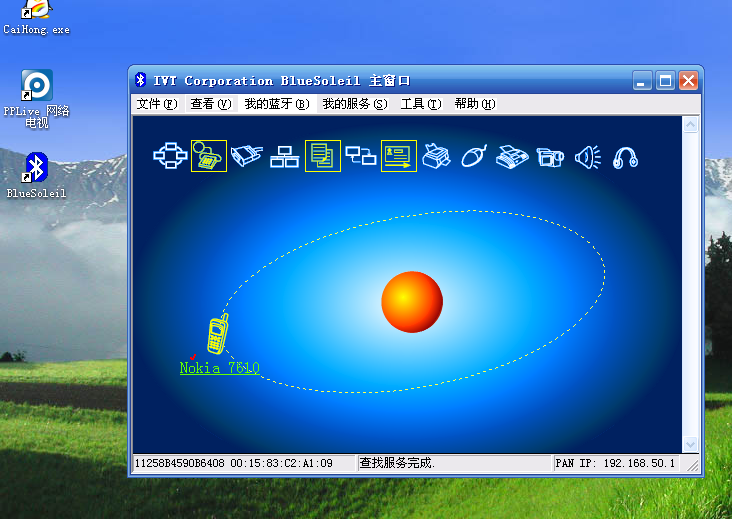Image resolution: width=732 pixels, height=519 pixels.
Task: Maximize the BlueSoleil main window
Action: [665, 81]
